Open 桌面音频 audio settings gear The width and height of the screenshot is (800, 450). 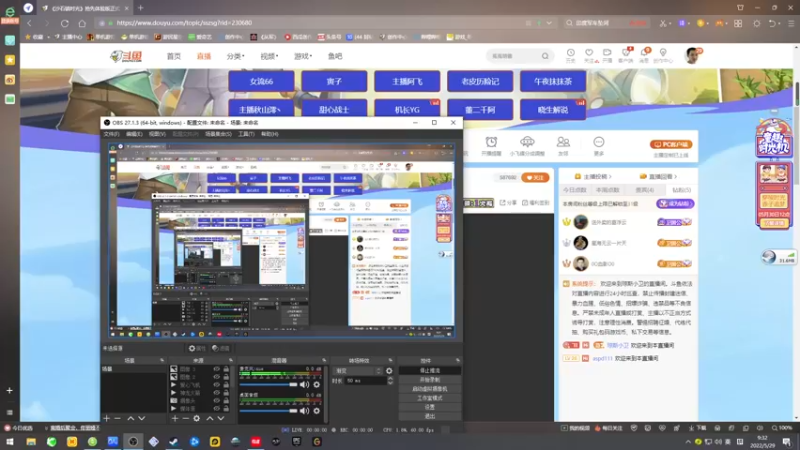pyautogui.click(x=317, y=411)
